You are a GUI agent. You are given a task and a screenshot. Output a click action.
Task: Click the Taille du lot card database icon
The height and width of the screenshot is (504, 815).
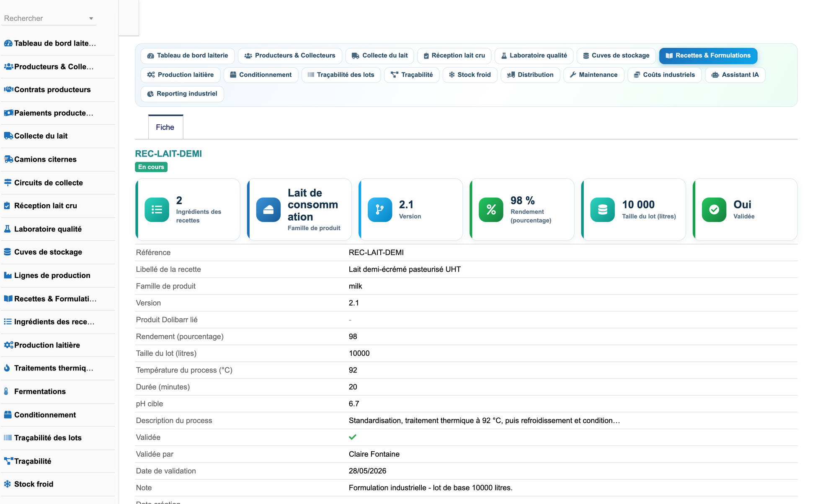click(x=603, y=210)
